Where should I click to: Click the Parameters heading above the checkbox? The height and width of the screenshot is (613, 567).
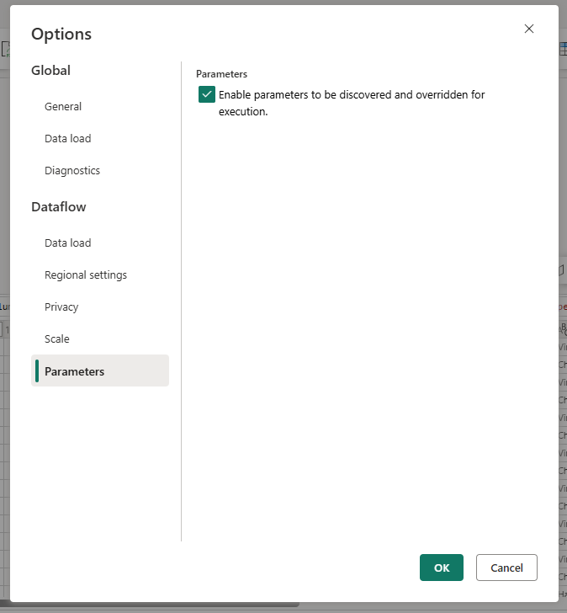(x=221, y=74)
